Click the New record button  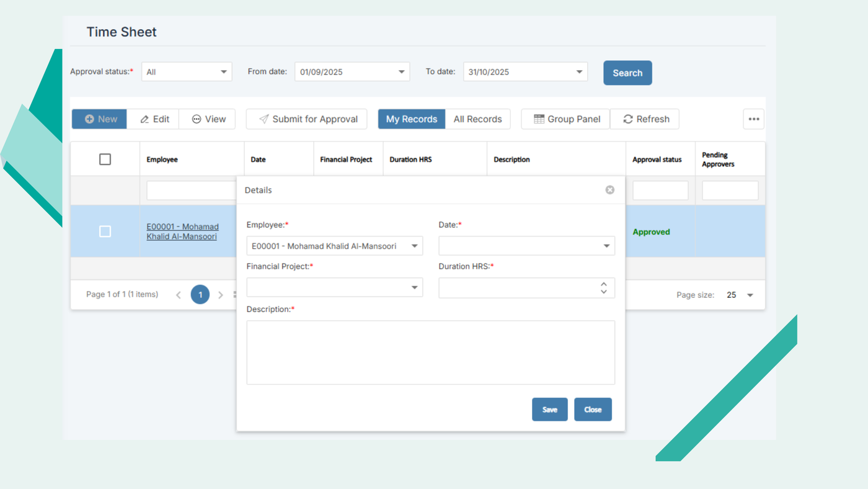(100, 119)
